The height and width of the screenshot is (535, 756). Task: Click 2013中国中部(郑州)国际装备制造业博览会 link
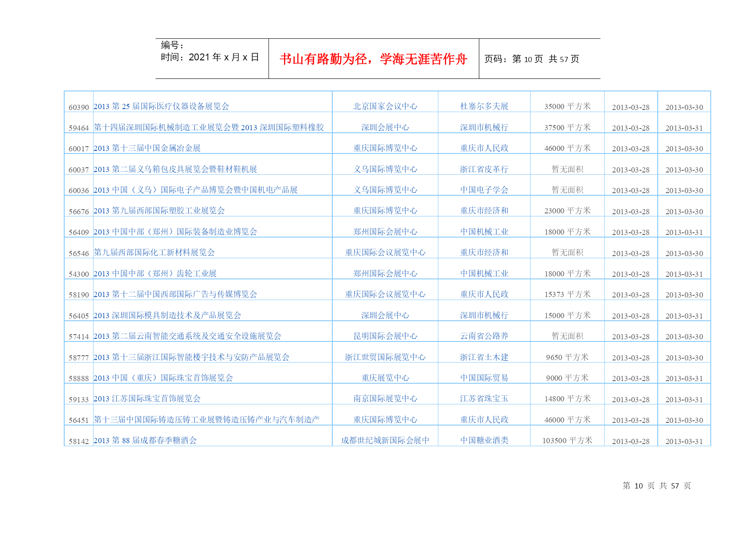click(175, 232)
